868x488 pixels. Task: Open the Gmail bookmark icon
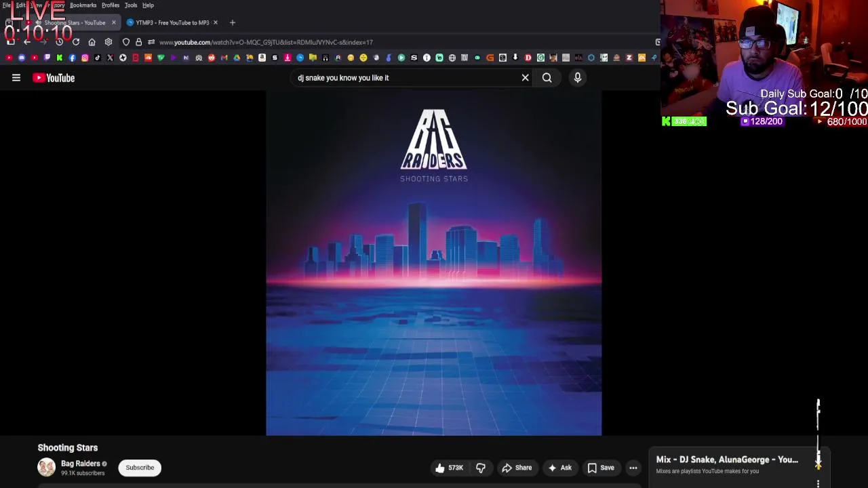pyautogui.click(x=224, y=58)
